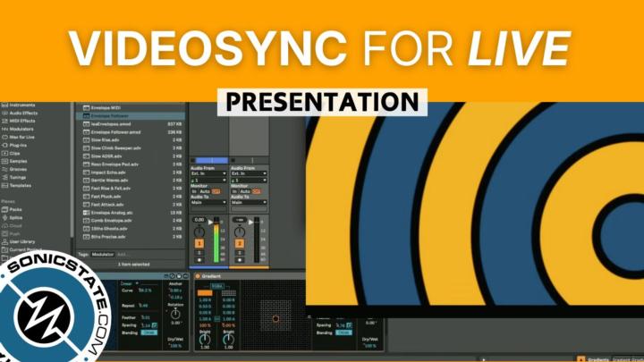Click the Rotation dial in the left device
The image size is (644, 362).
click(x=175, y=314)
